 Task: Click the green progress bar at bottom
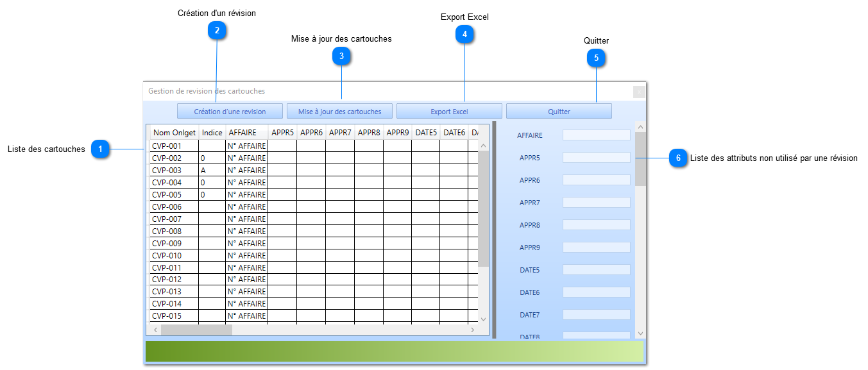(x=395, y=351)
